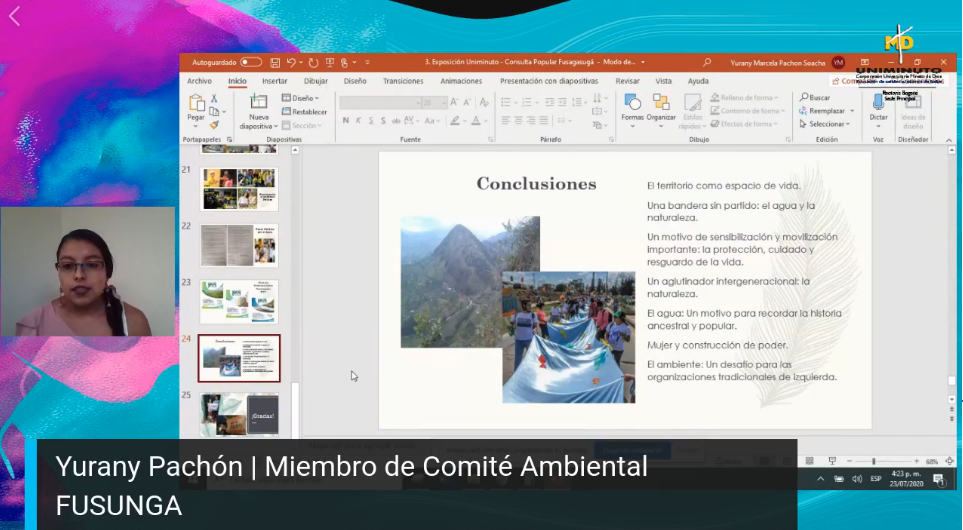Click the Copy icon
Image resolution: width=963 pixels, height=530 pixels.
pos(214,112)
